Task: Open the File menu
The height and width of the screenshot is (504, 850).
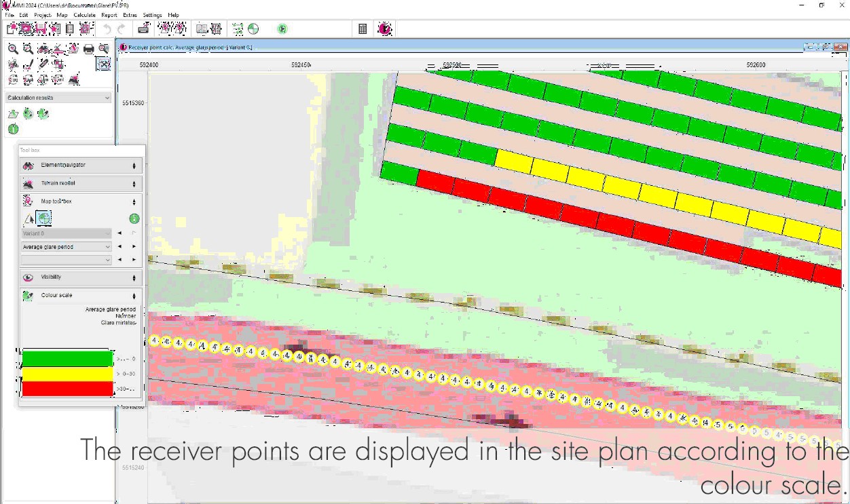Action: click(x=9, y=15)
